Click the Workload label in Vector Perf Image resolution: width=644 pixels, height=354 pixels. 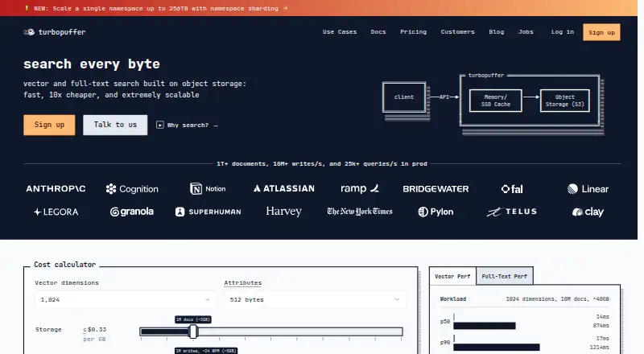coord(453,299)
